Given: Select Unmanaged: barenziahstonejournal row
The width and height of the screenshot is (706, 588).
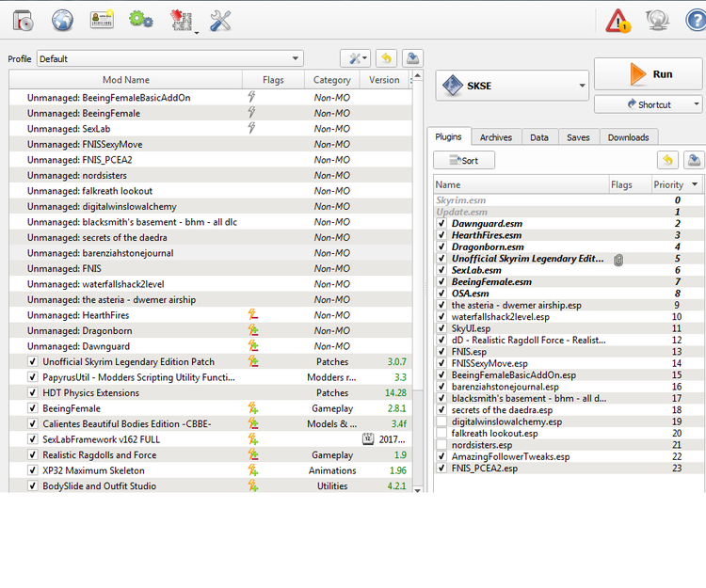Looking at the screenshot, I should [x=211, y=253].
